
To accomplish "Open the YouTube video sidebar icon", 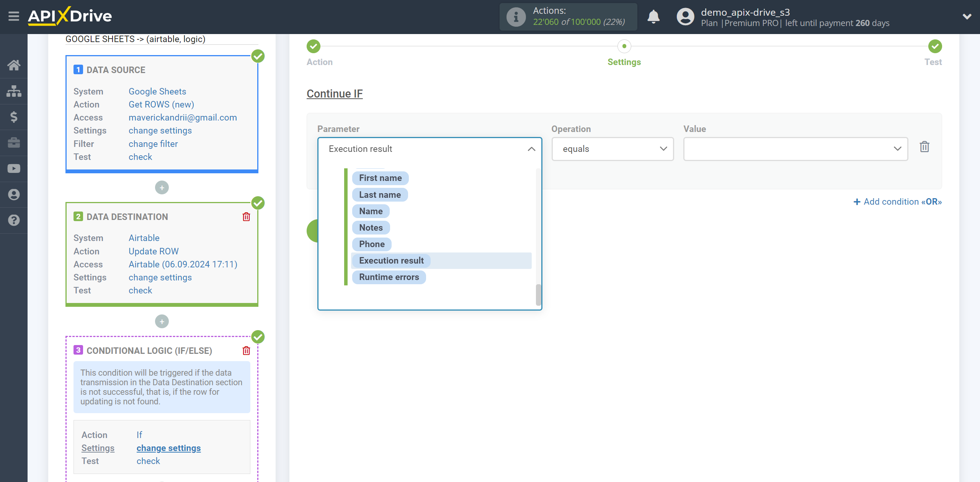I will pyautogui.click(x=14, y=169).
